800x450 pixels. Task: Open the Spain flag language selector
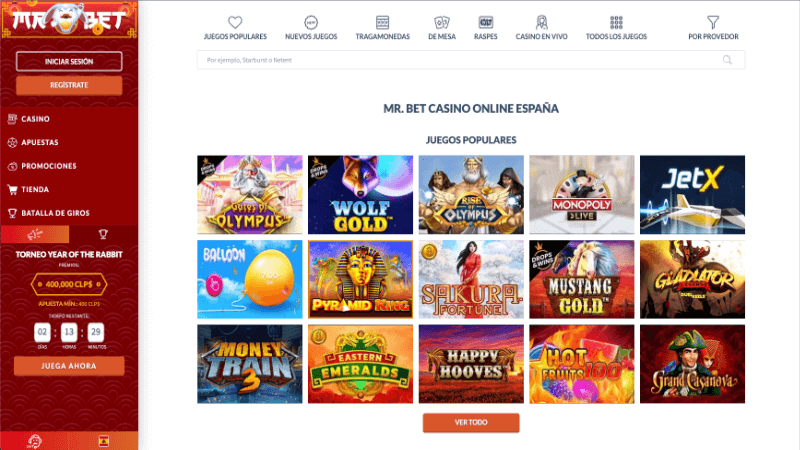pyautogui.click(x=104, y=441)
